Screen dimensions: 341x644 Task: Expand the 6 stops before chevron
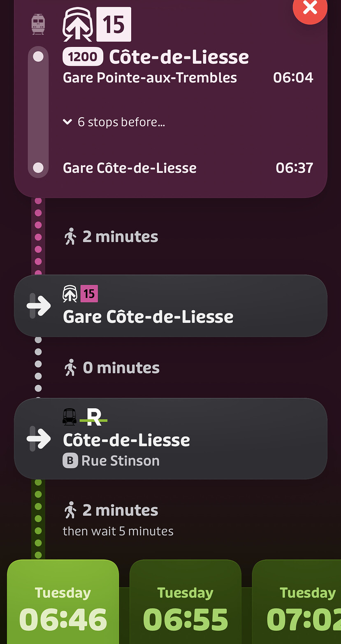click(x=68, y=122)
